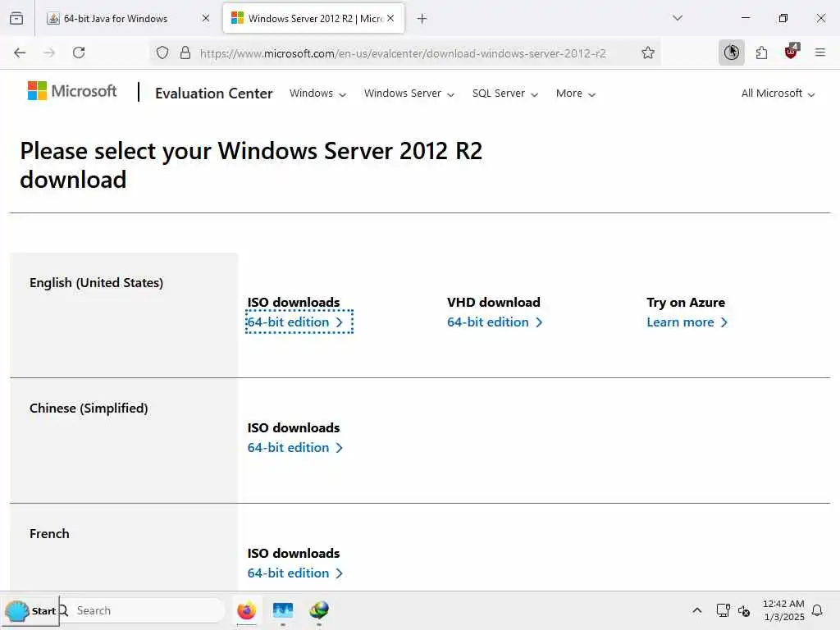Go back to the previous page
The height and width of the screenshot is (630, 840).
(x=20, y=52)
